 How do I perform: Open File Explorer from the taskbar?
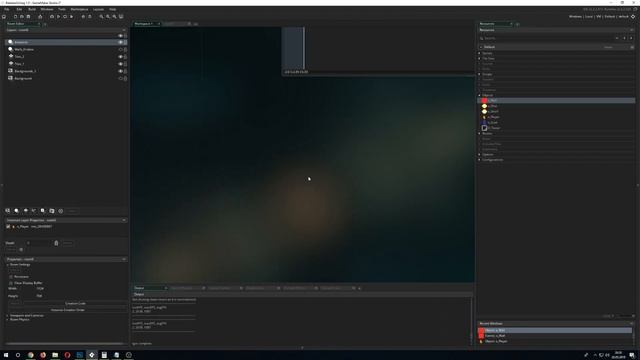pyautogui.click(x=55, y=355)
